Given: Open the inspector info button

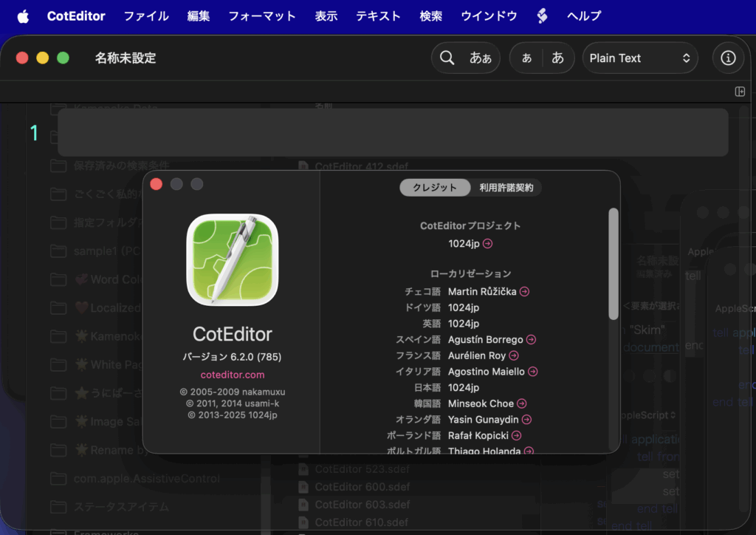Looking at the screenshot, I should (x=728, y=58).
